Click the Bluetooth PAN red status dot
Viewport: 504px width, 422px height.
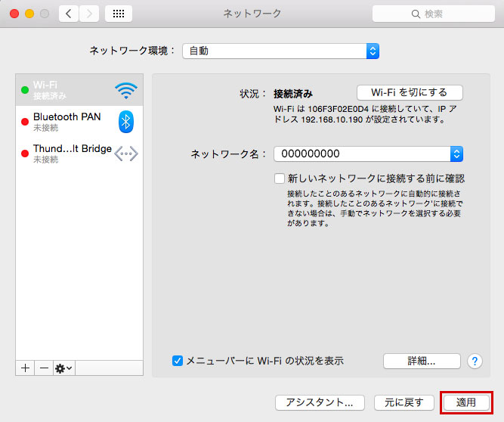click(25, 122)
